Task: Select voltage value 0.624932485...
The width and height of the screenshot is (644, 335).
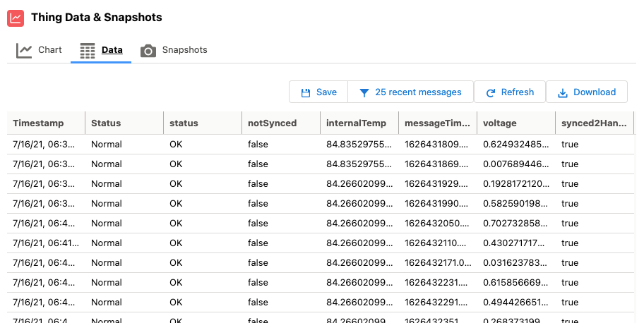Action: (515, 145)
